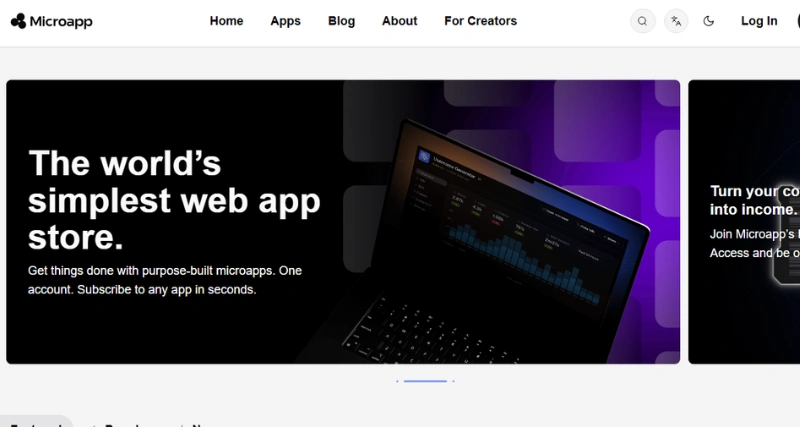The width and height of the screenshot is (800, 427).
Task: Visit the About page link
Action: point(399,21)
